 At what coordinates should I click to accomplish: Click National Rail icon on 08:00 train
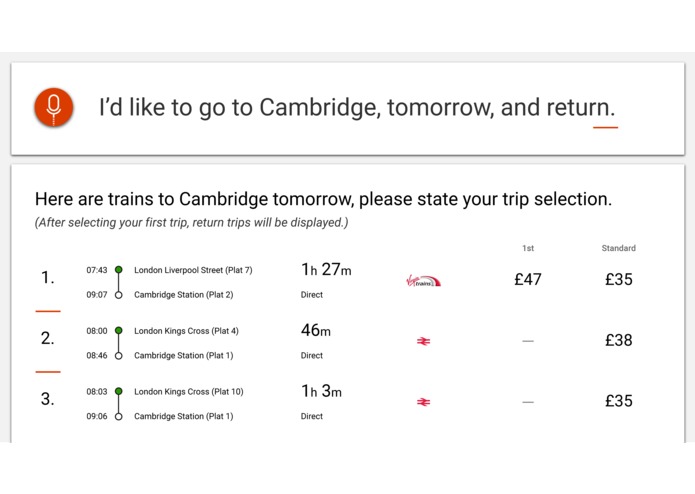tap(423, 341)
